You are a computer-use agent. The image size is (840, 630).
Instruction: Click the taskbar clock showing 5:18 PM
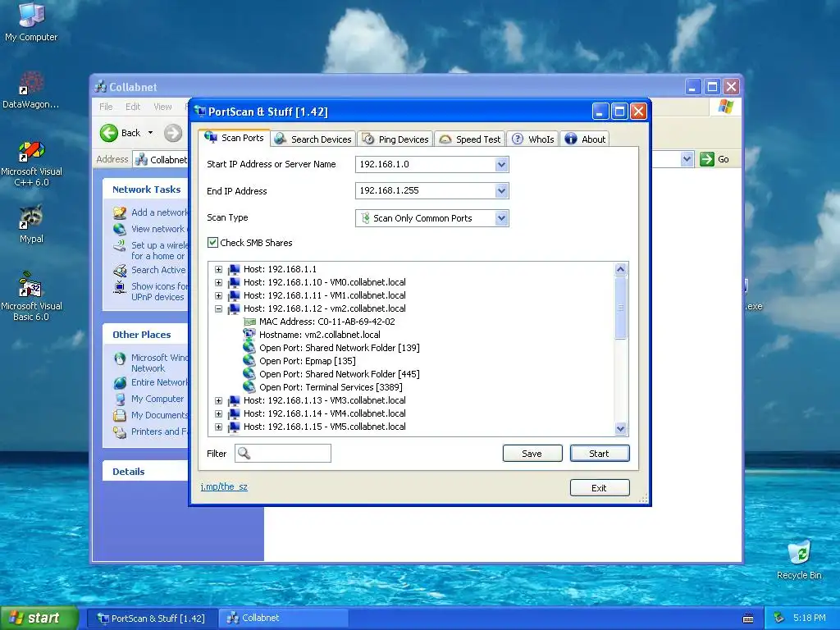point(809,619)
